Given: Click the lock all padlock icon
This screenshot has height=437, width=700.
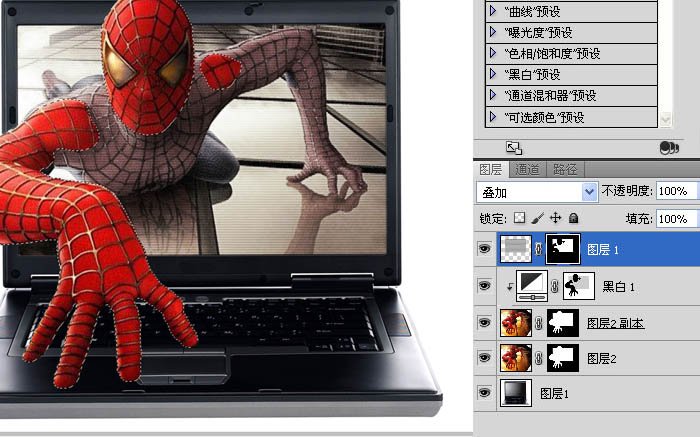Looking at the screenshot, I should point(573,218).
